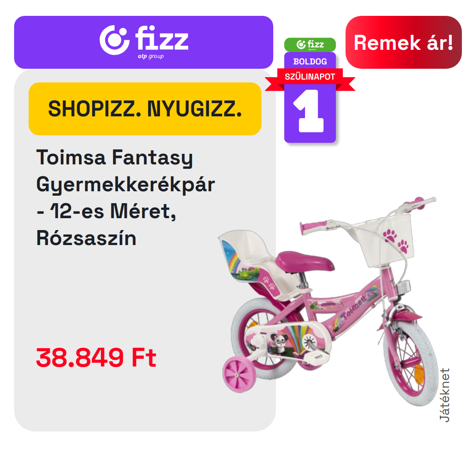Click the small green fizz badge logo
This screenshot has width=476, height=476.
[x=310, y=45]
